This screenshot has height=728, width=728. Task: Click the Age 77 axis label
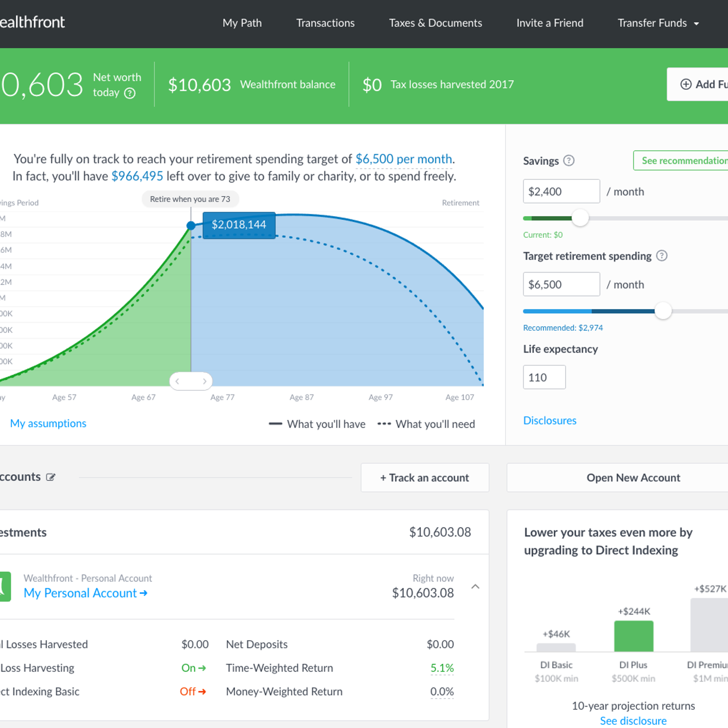[x=222, y=397]
